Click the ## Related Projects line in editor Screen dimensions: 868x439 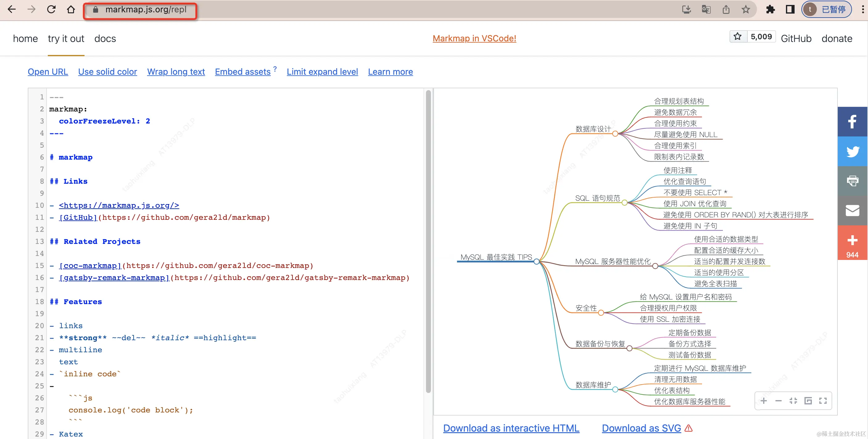pos(95,241)
